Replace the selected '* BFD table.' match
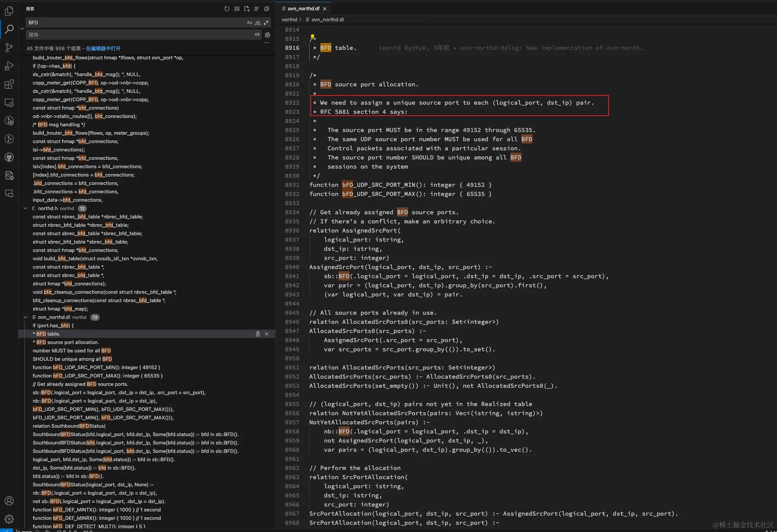 (258, 334)
